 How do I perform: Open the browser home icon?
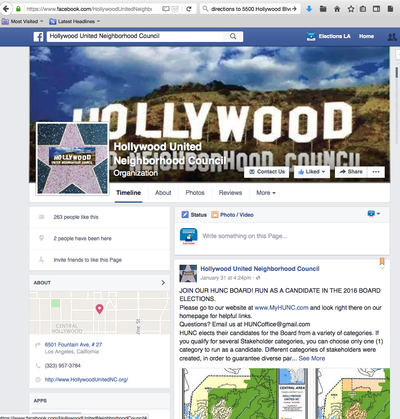point(337,9)
